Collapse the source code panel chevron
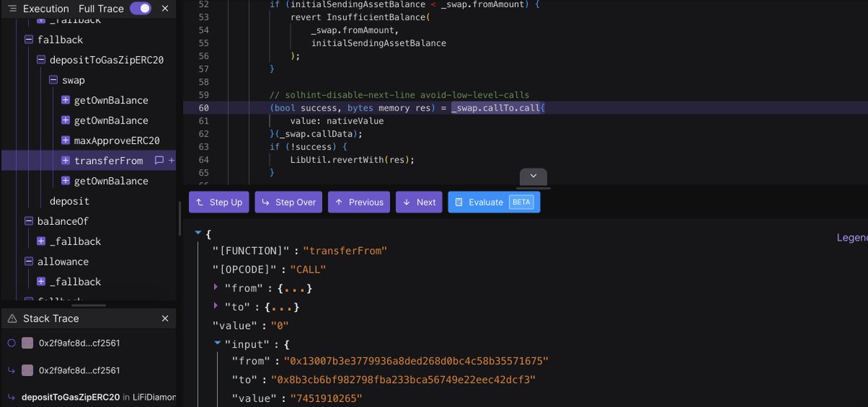Viewport: 868px width, 407px height. [533, 176]
